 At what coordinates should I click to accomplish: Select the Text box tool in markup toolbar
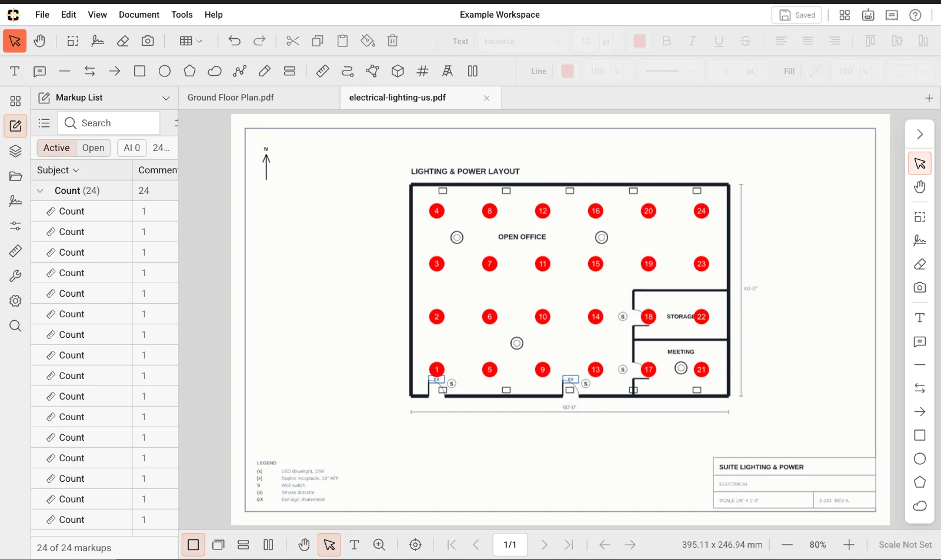click(x=15, y=71)
